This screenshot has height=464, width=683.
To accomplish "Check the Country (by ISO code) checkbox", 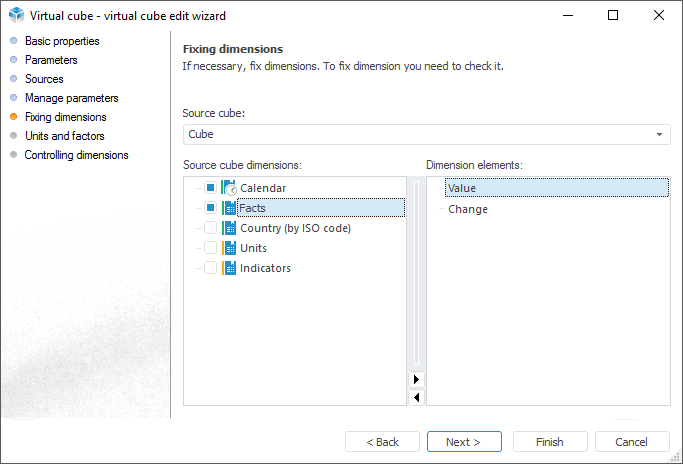I will [210, 228].
